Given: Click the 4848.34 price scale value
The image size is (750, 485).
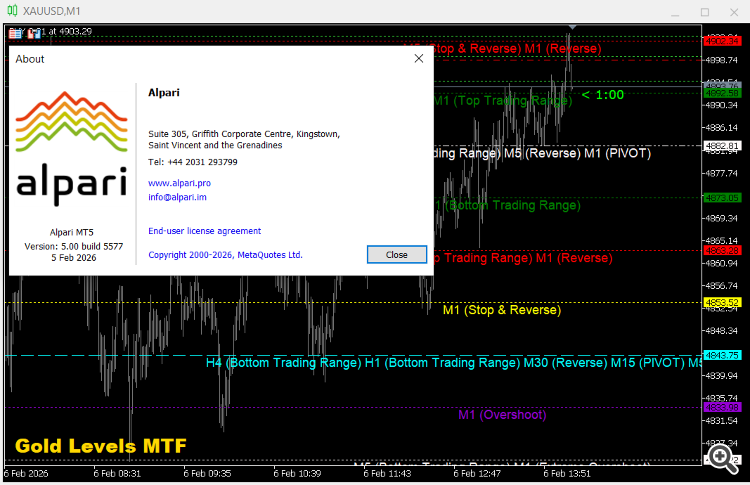Looking at the screenshot, I should (722, 331).
